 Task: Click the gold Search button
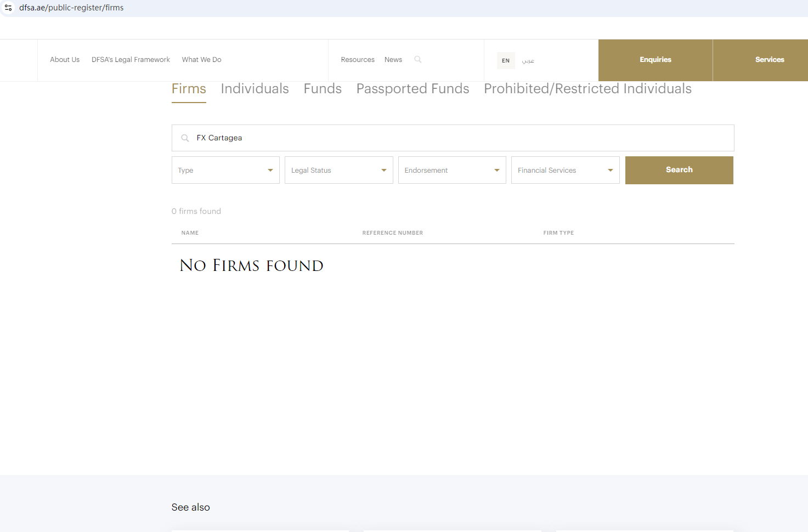pos(679,170)
